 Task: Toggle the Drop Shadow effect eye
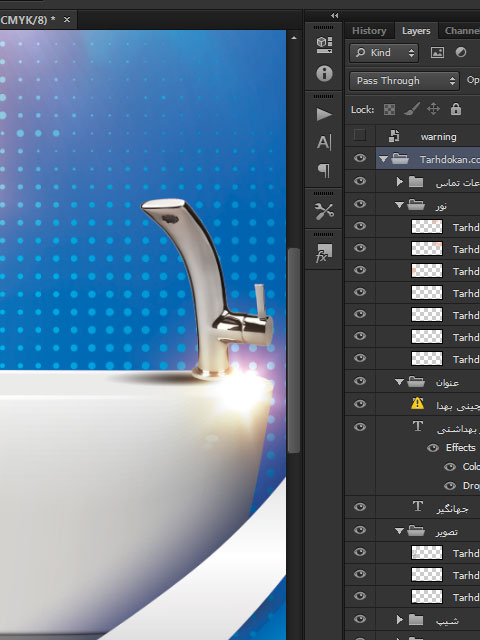(450, 486)
